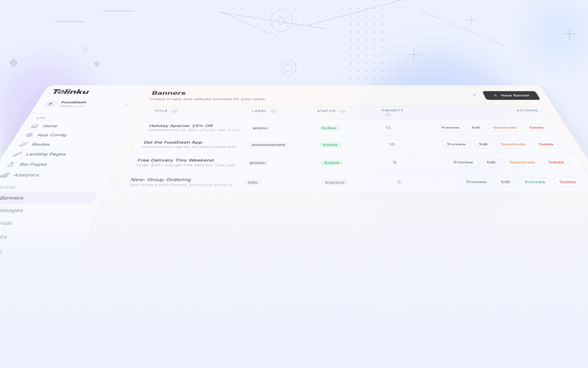Deactivate Free Delivery This Weekend banner
The width and height of the screenshot is (588, 368).
[521, 162]
